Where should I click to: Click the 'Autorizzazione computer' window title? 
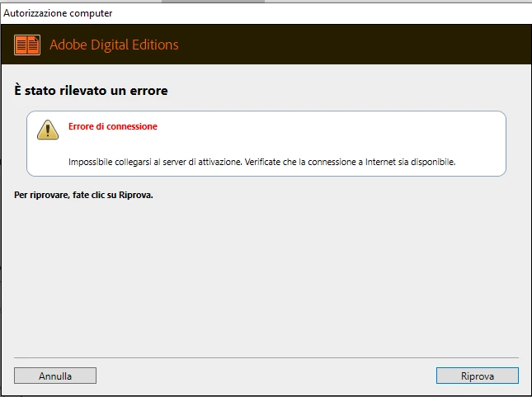pyautogui.click(x=58, y=13)
